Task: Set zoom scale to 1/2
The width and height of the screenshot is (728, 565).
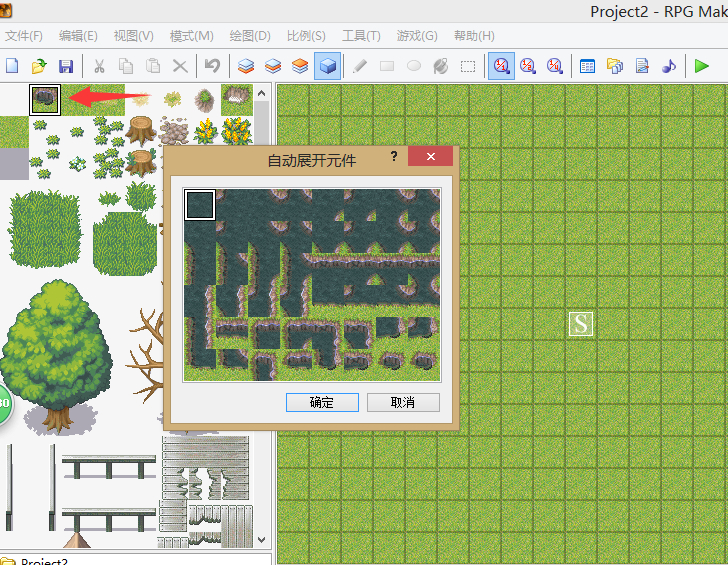Action: pyautogui.click(x=528, y=66)
